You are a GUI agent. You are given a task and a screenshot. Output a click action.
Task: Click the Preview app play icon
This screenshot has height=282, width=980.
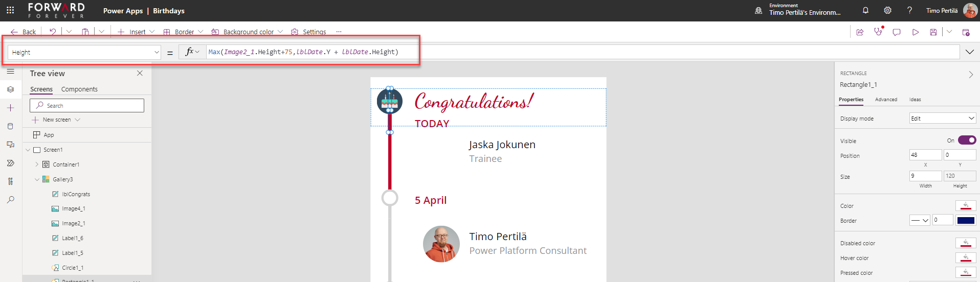915,32
